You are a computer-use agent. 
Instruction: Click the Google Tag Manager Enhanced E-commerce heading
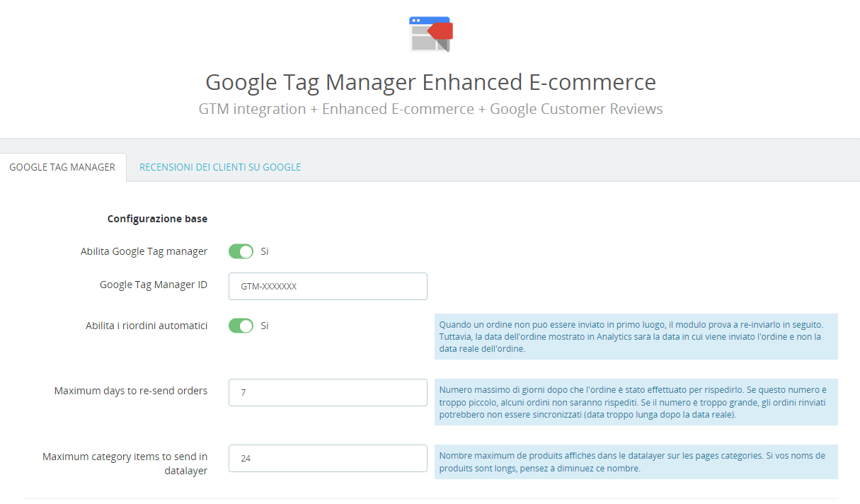click(430, 82)
